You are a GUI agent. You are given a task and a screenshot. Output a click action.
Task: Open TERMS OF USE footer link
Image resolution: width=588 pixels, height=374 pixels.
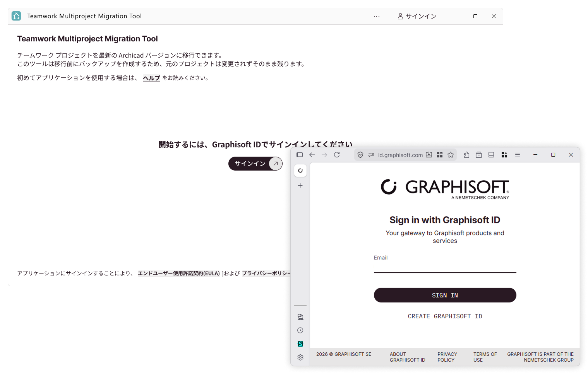(485, 357)
